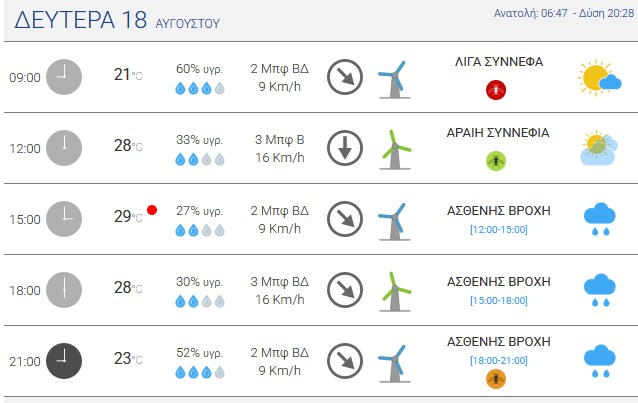Click the north wind arrow at 12:00
The image size is (638, 403).
click(345, 148)
